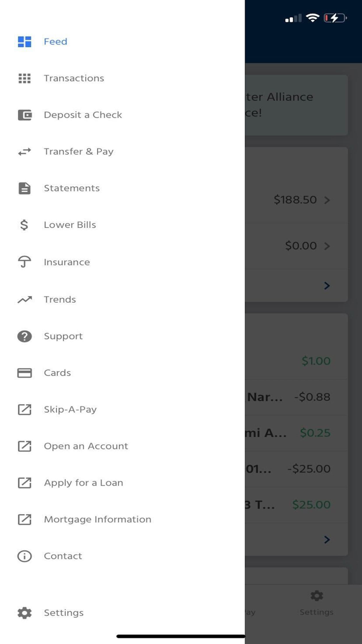362x644 pixels.
Task: Expand the $188.50 account chevron
Action: [x=327, y=200]
